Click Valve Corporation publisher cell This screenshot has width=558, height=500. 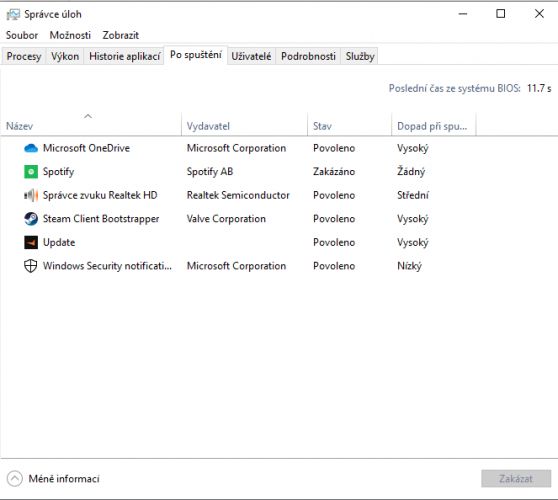click(x=226, y=219)
